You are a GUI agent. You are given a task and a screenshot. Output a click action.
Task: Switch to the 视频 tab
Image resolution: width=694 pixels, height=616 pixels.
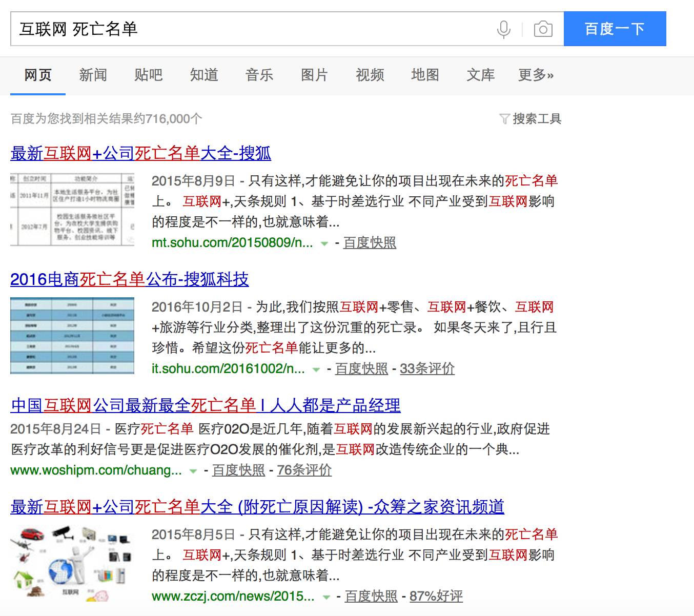(x=370, y=75)
